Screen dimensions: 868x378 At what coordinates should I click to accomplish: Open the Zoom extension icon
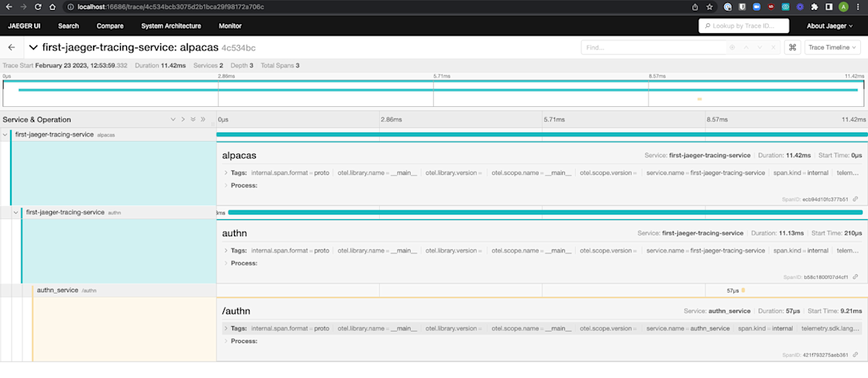pyautogui.click(x=756, y=7)
